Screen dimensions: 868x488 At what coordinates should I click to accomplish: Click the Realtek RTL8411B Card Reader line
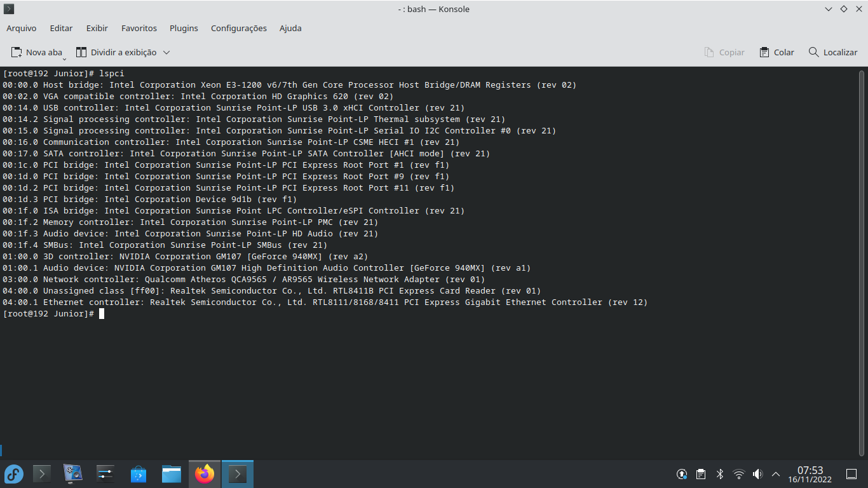point(272,291)
